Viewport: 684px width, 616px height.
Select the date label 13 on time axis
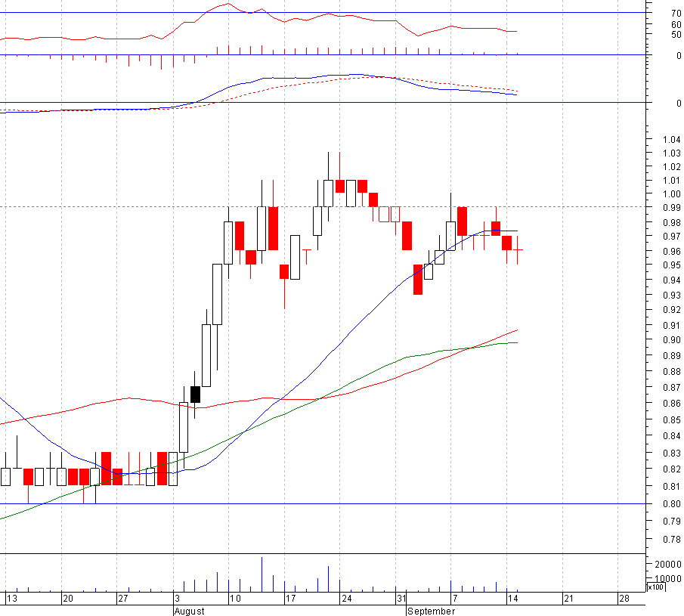tap(12, 599)
